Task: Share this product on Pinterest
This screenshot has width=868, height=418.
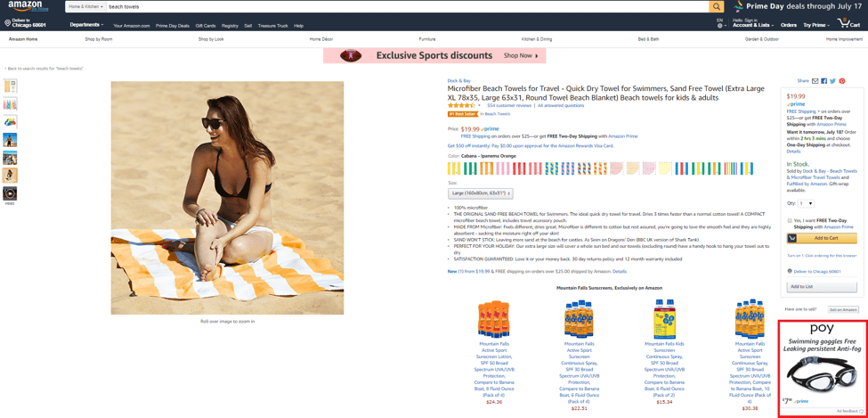Action: tap(841, 81)
